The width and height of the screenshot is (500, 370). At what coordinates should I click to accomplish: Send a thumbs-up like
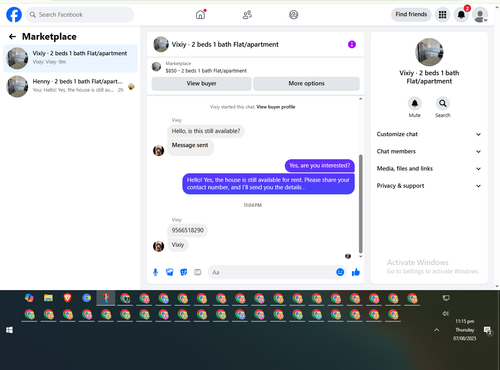pos(356,272)
